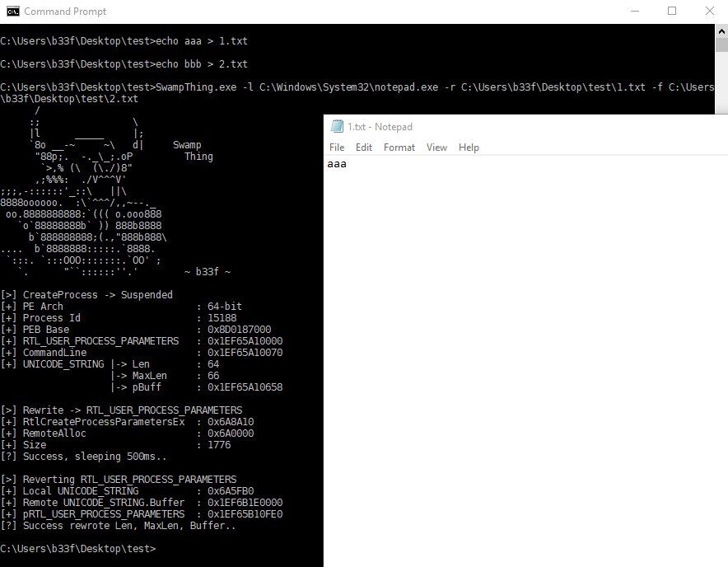Click the 'Swamp' banner word
This screenshot has height=567, width=728.
click(187, 145)
